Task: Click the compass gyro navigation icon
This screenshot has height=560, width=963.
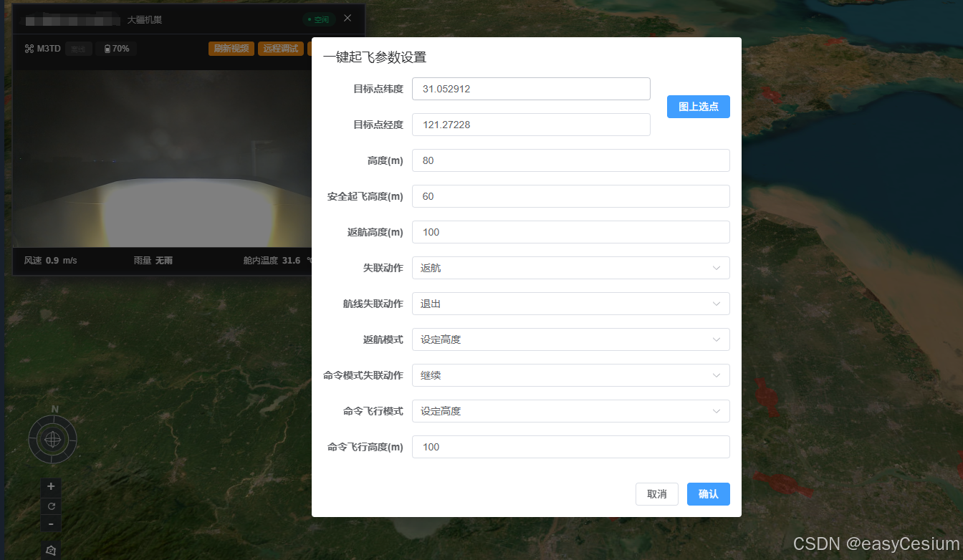Action: [x=53, y=439]
